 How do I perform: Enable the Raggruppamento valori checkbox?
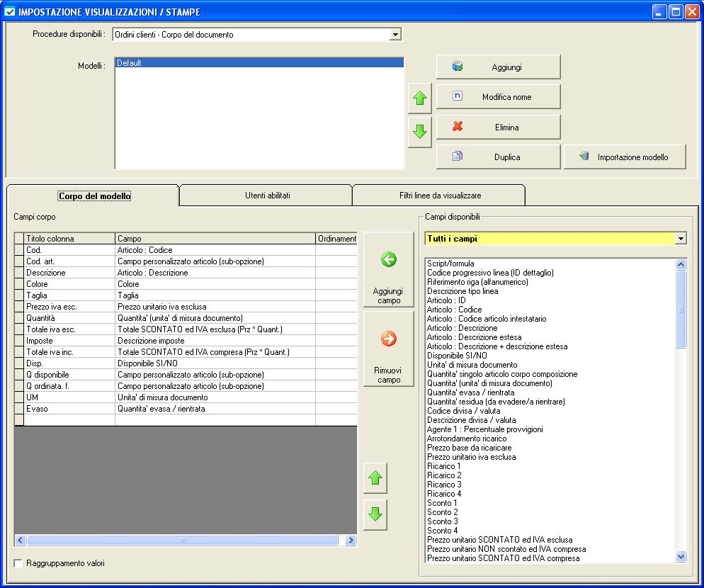[18, 564]
